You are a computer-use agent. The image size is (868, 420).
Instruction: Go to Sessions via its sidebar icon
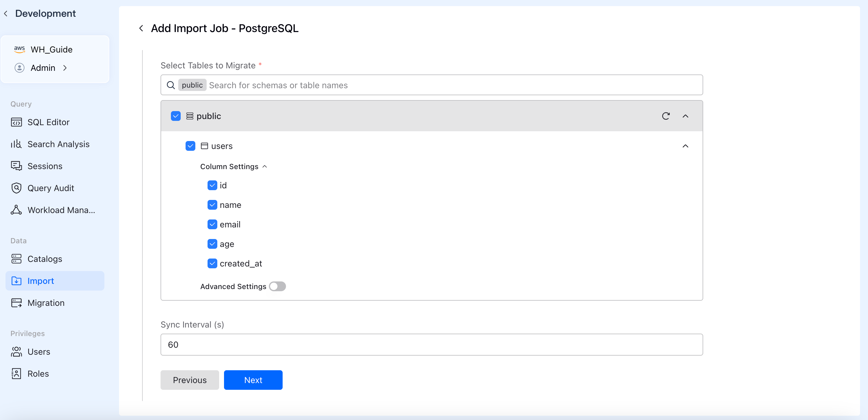coord(16,166)
